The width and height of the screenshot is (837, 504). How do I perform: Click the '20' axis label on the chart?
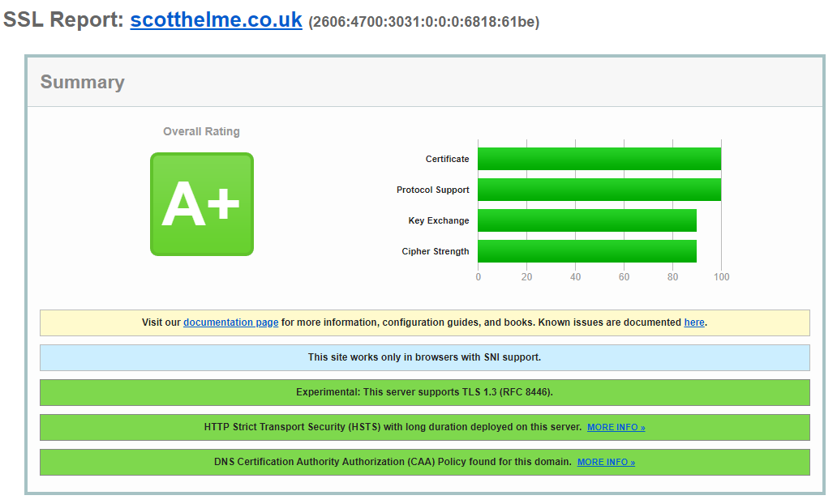tap(527, 277)
